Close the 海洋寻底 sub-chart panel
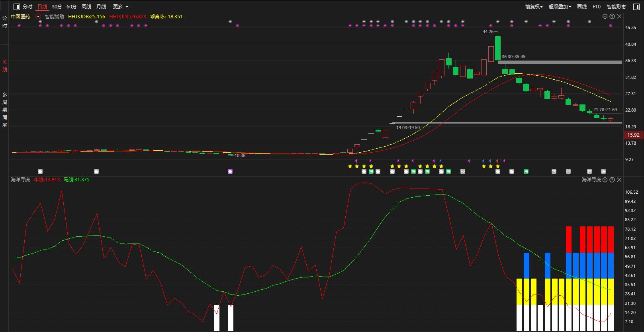Screen dimensions: 644x332 pos(619,180)
